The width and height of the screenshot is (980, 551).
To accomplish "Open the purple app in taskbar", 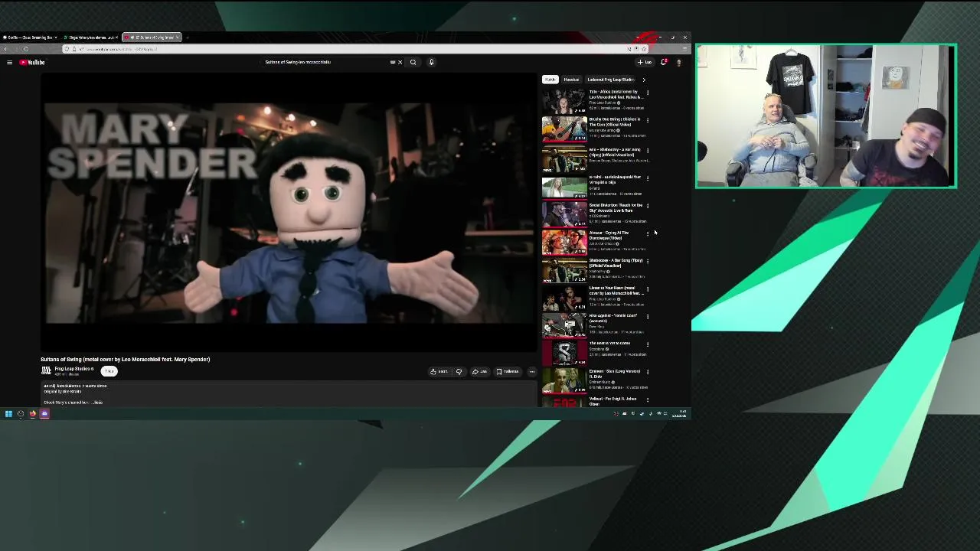I will click(x=44, y=414).
